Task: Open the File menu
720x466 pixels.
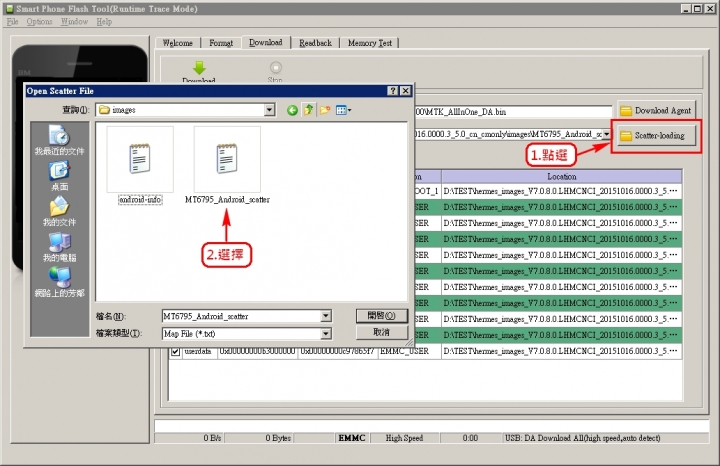Action: coord(12,22)
